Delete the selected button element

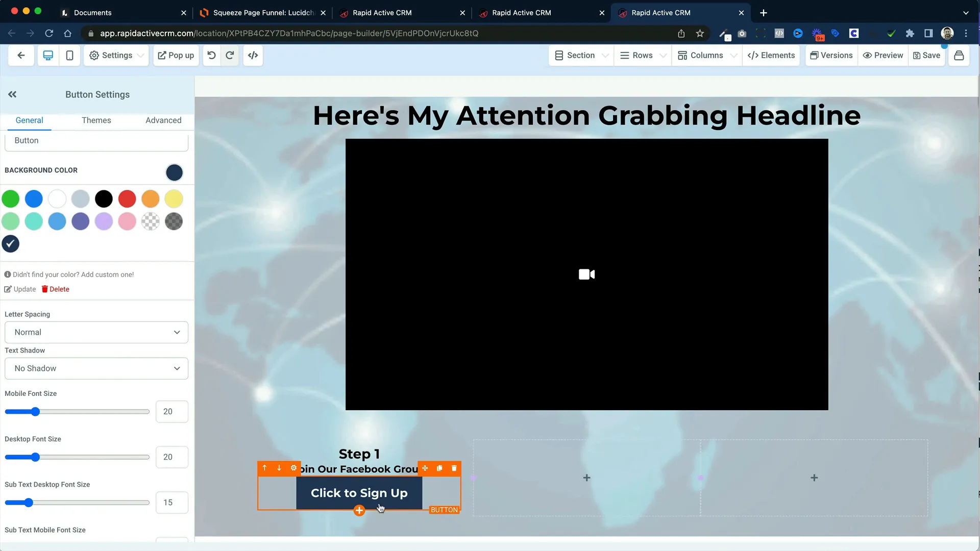[x=454, y=468]
